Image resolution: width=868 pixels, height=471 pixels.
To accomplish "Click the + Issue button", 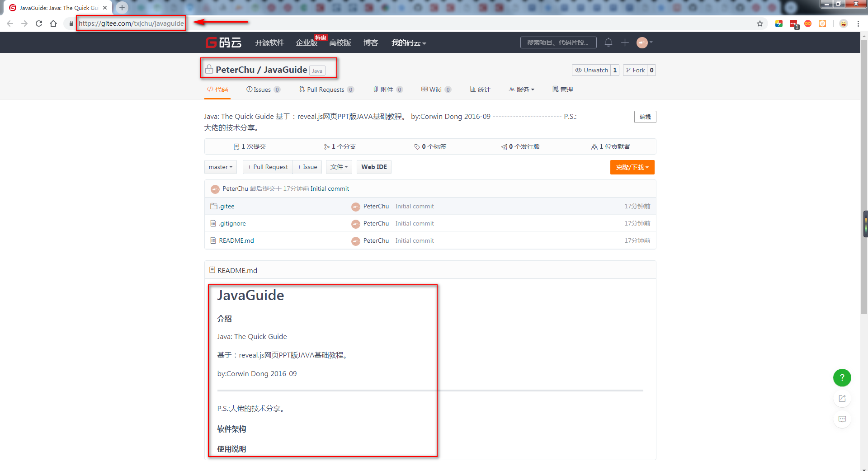I will click(x=307, y=167).
